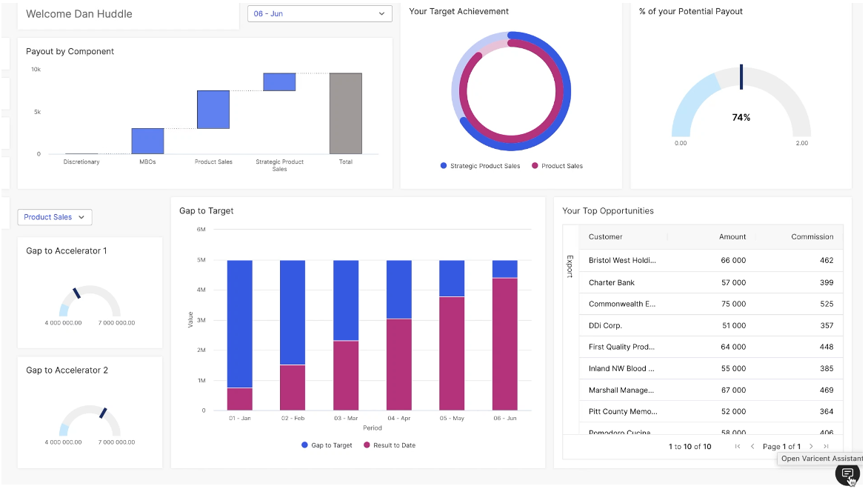
Task: Toggle the 'Gap to Target' legend entry
Action: pos(327,445)
